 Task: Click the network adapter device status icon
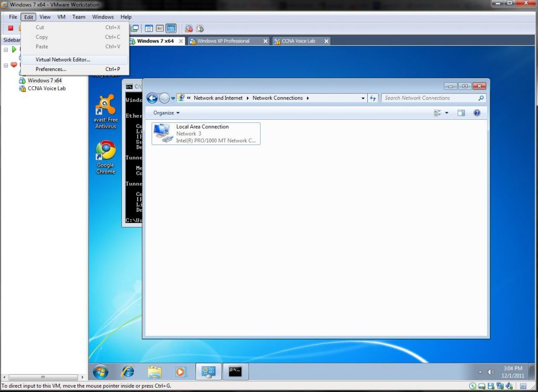(x=500, y=386)
